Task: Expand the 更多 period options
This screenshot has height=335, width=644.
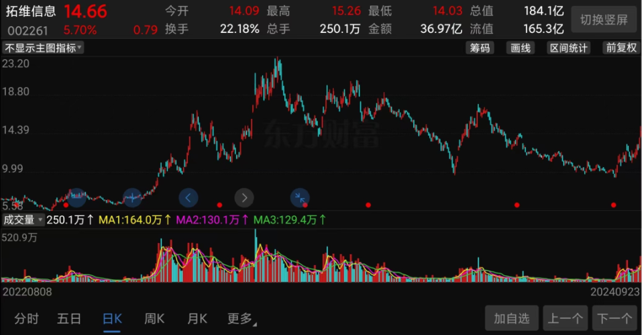Action: [241, 319]
